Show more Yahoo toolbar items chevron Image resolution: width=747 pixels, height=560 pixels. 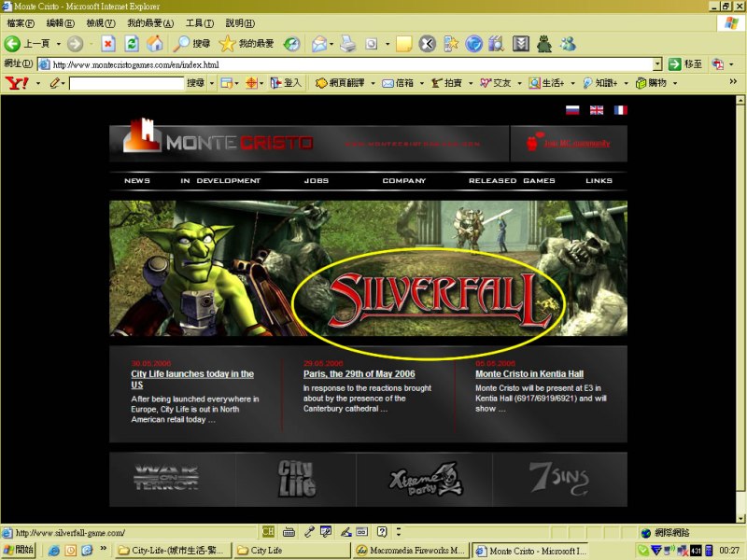(733, 82)
